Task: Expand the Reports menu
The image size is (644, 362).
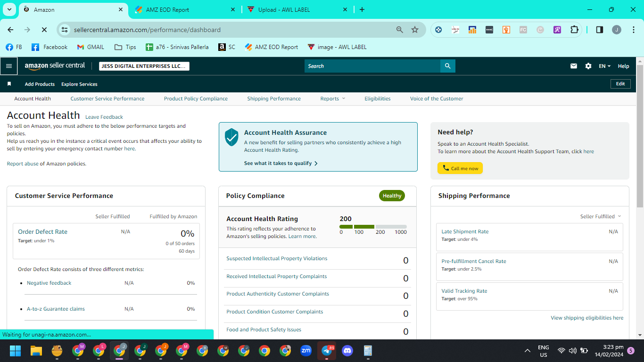Action: (333, 99)
